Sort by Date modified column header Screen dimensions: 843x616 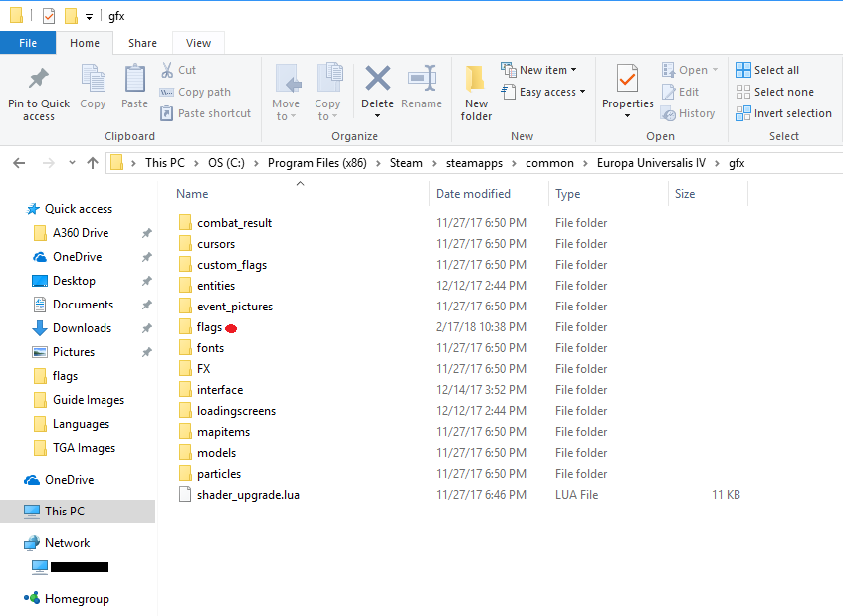coord(473,194)
